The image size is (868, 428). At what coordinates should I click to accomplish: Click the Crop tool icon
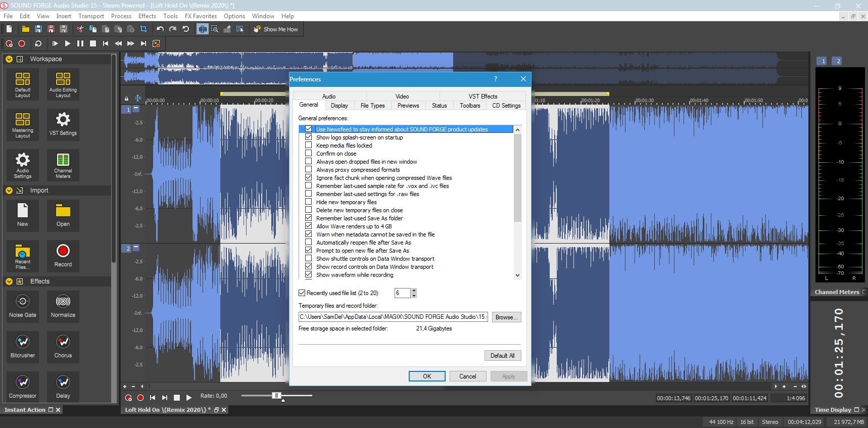(x=143, y=29)
